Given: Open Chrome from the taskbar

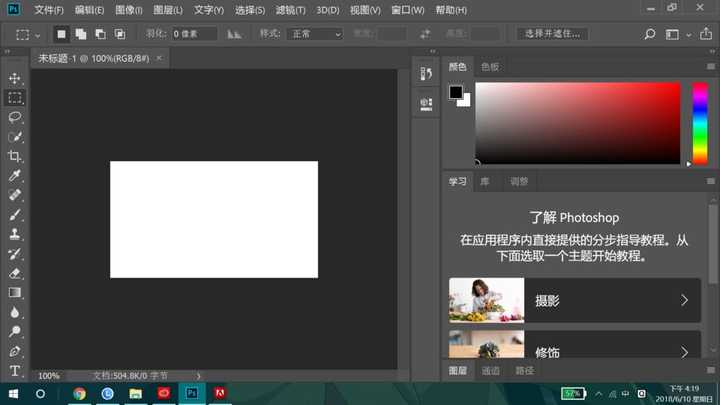Looking at the screenshot, I should 79,394.
